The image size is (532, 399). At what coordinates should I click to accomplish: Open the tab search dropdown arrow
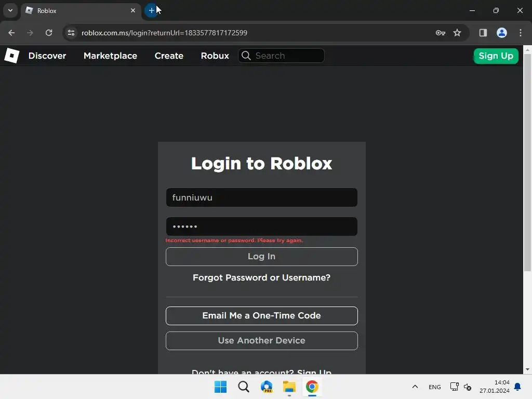tap(10, 10)
